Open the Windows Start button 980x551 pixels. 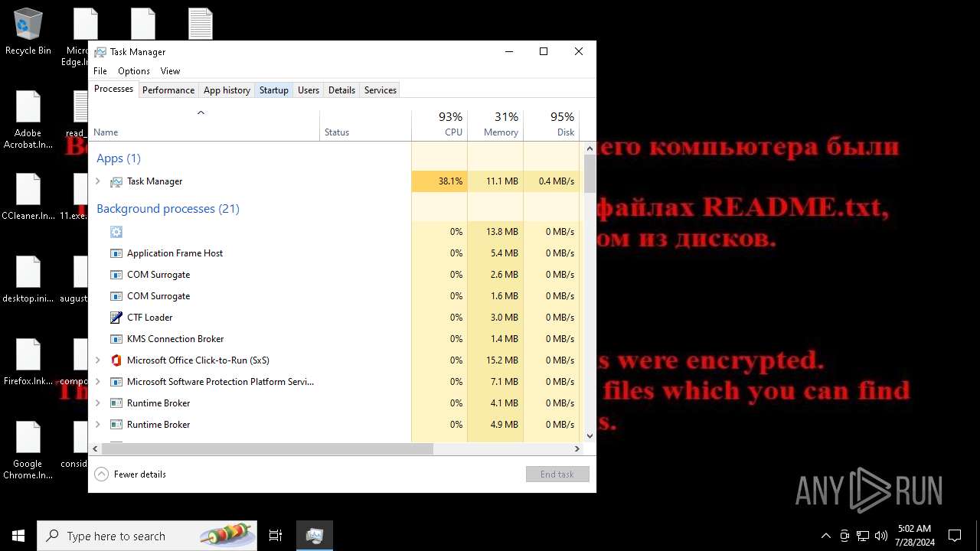point(18,536)
